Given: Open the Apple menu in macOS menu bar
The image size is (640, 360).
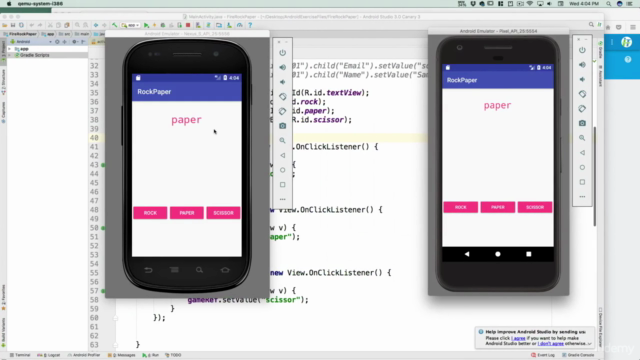Looking at the screenshot, I should [9, 4].
